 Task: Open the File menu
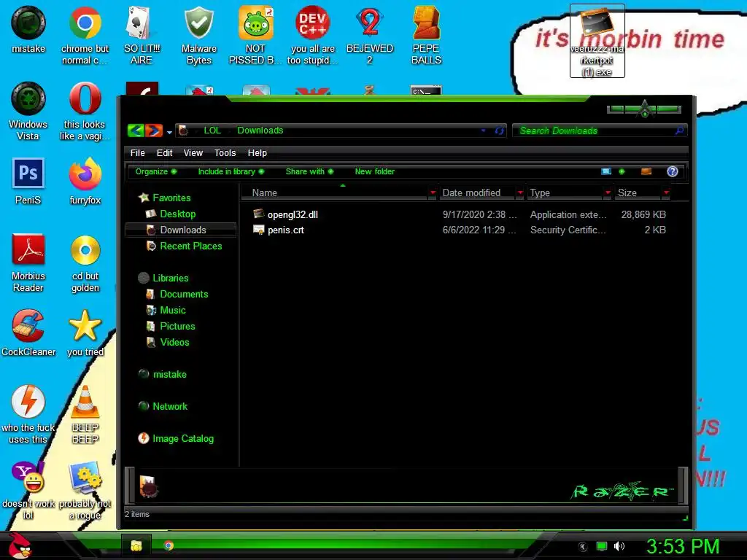[137, 153]
